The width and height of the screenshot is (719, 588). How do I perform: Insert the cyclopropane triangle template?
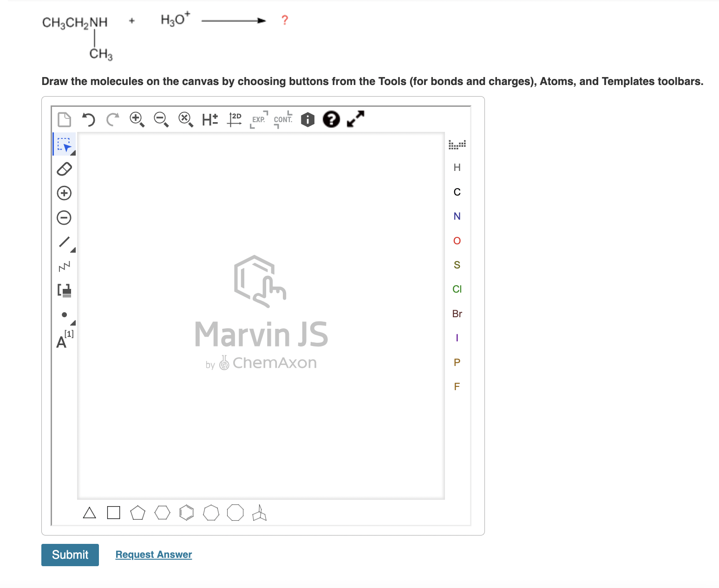pyautogui.click(x=89, y=513)
